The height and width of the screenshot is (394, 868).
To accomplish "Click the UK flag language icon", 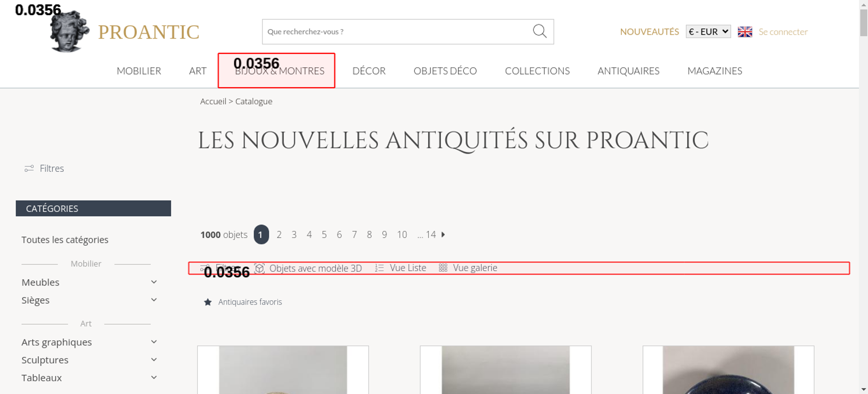I will pyautogui.click(x=745, y=32).
